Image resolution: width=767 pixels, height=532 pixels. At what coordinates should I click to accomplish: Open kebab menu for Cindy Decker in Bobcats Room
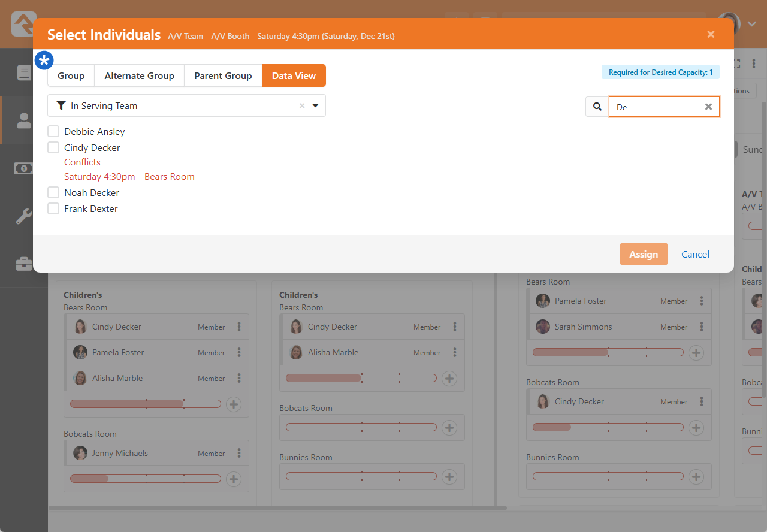pyautogui.click(x=702, y=401)
